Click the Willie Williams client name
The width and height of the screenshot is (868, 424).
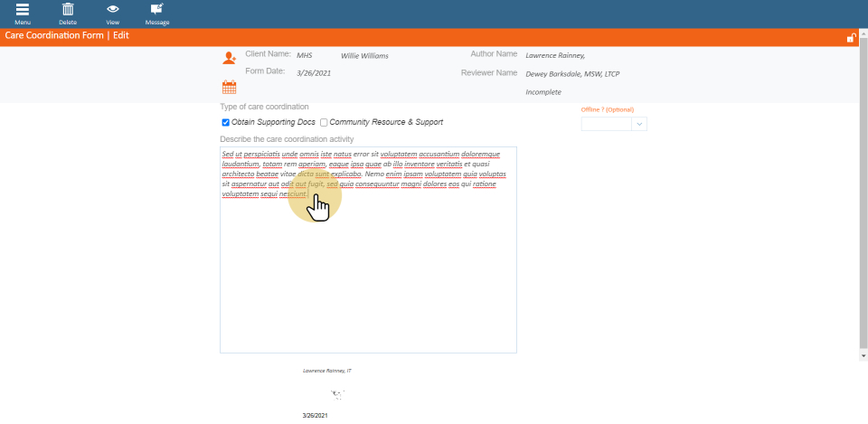coord(364,56)
